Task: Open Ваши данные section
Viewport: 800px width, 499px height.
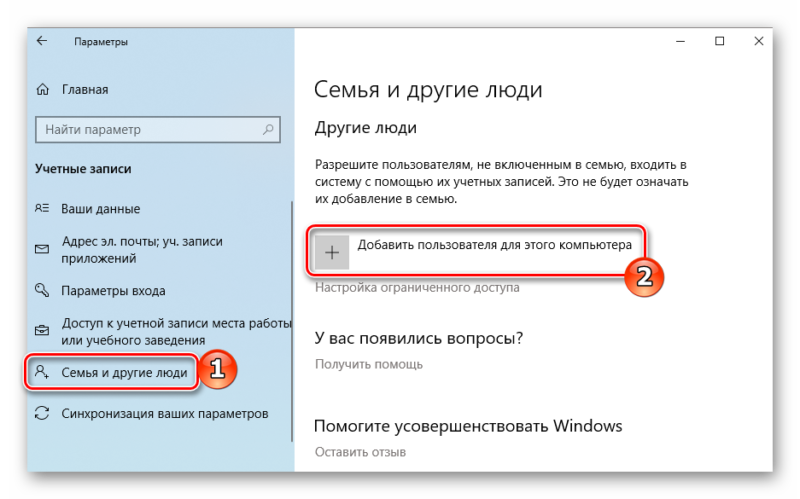Action: coord(101,209)
